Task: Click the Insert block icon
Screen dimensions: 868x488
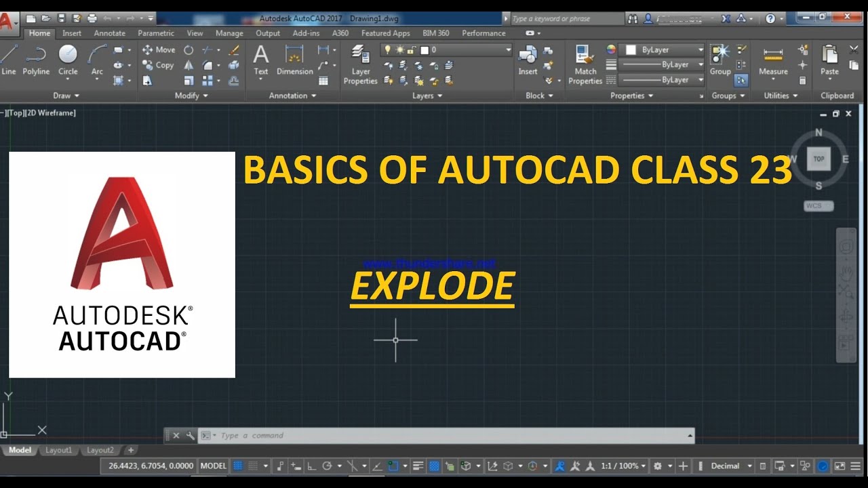Action: coord(528,60)
